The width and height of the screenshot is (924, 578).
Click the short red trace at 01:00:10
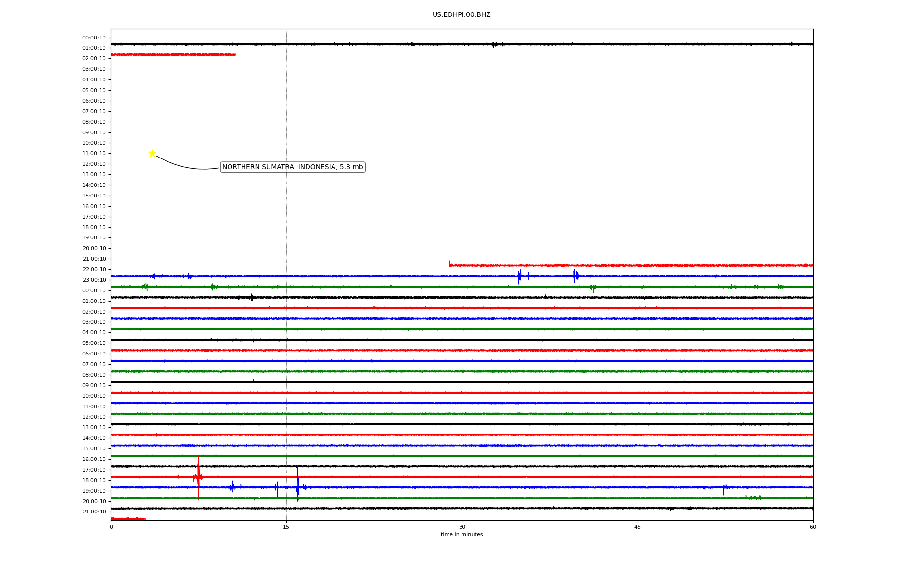pos(173,55)
